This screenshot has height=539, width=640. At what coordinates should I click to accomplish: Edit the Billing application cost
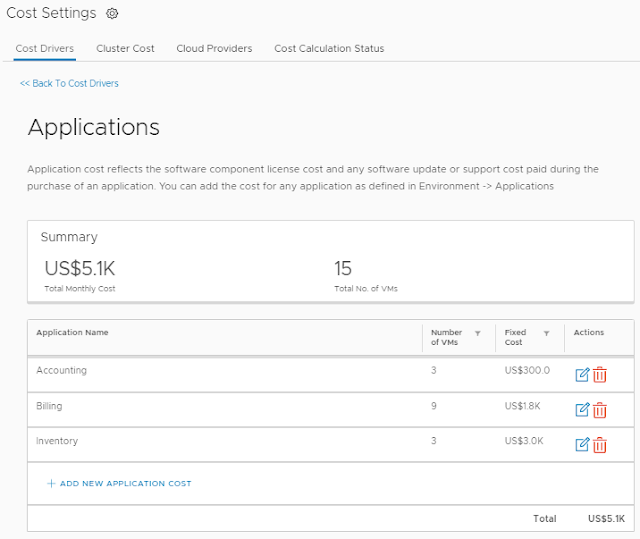click(582, 410)
